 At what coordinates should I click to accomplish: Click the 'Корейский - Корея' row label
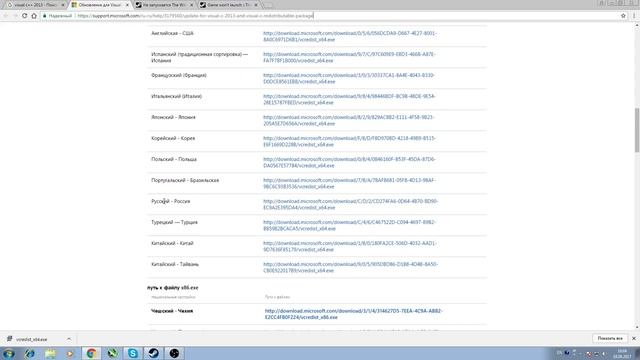173,138
